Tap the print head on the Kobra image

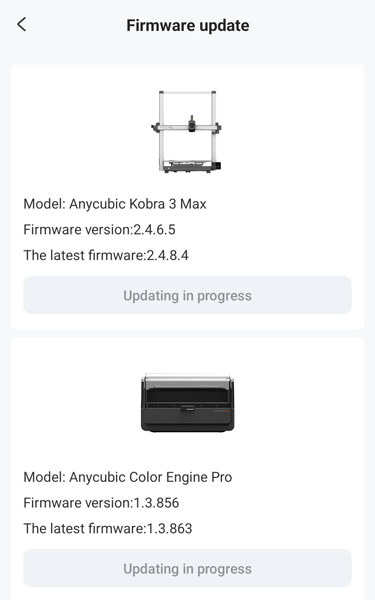point(191,124)
